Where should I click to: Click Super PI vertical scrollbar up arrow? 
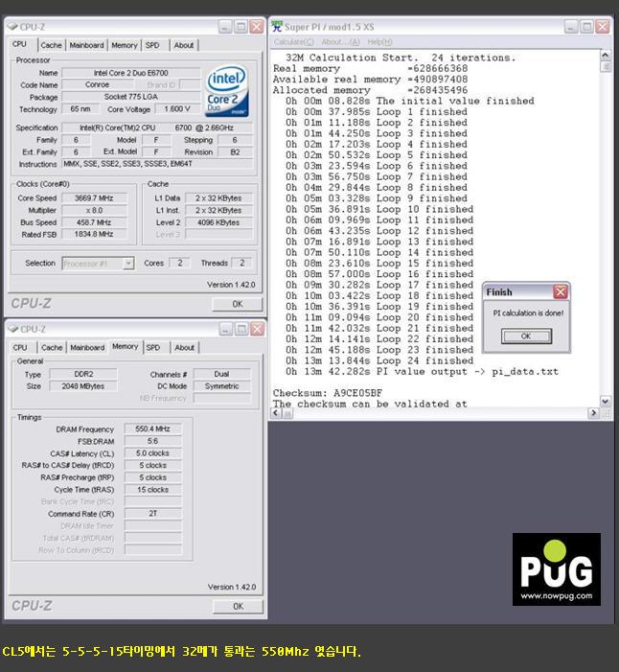[x=606, y=56]
